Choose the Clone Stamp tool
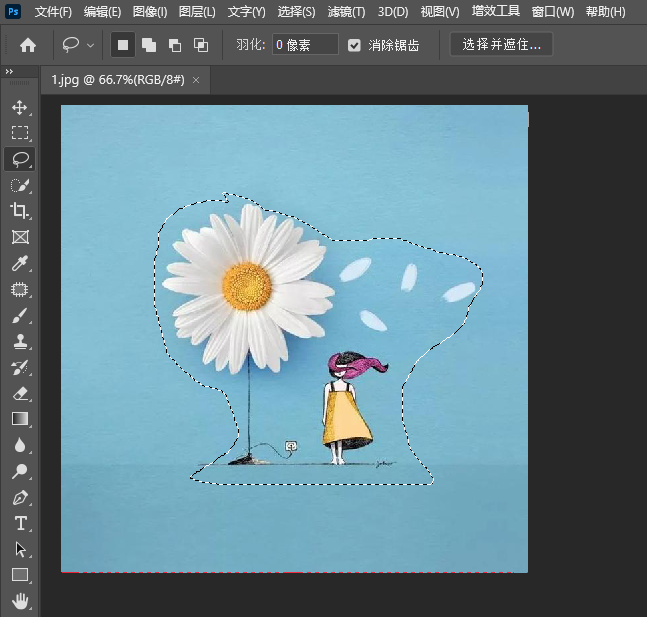 tap(19, 342)
